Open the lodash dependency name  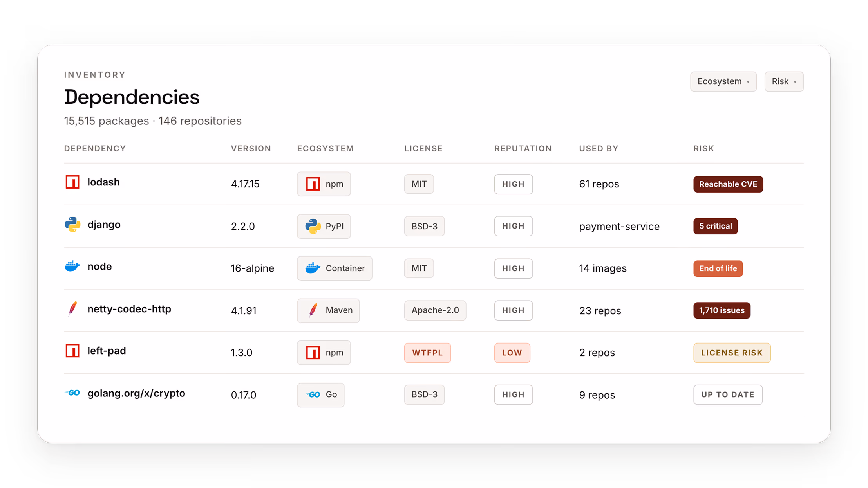103,182
